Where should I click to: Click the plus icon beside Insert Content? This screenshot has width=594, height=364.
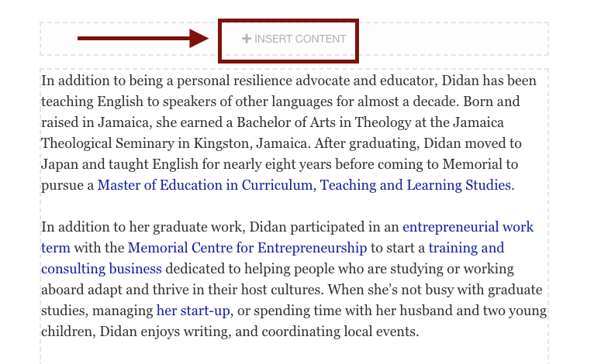(x=247, y=39)
